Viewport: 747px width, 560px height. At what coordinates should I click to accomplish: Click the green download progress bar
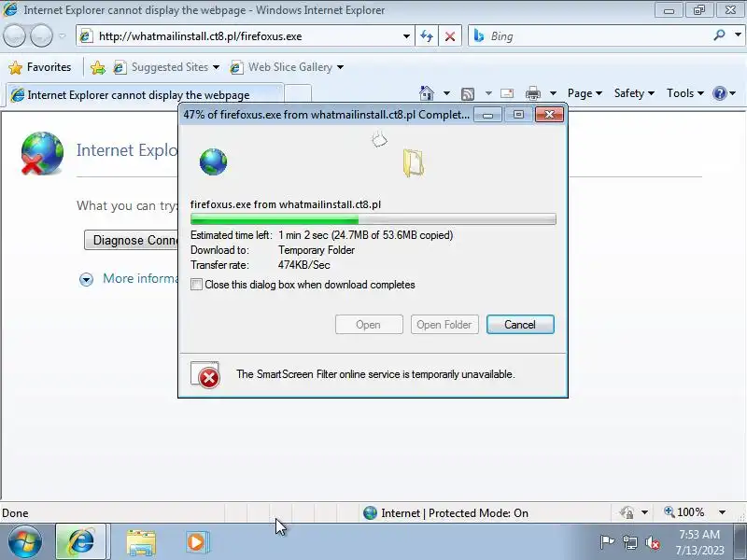(x=373, y=219)
